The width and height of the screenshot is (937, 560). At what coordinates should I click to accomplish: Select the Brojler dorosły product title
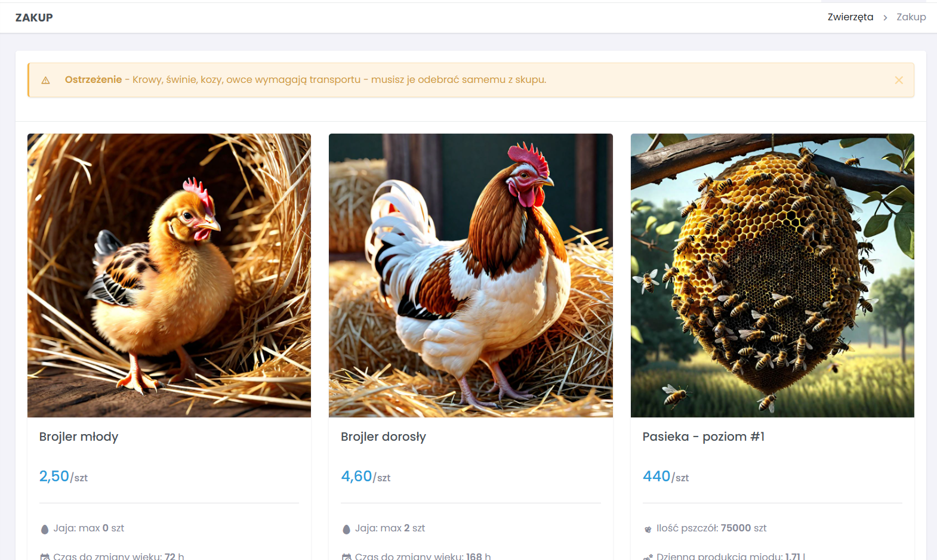(x=383, y=437)
